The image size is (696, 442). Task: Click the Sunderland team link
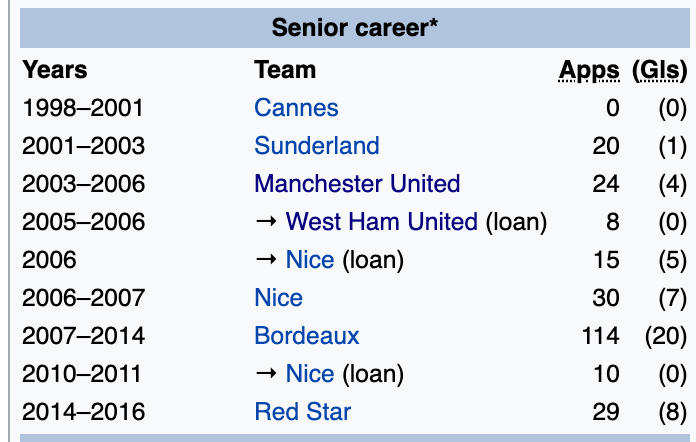316,146
